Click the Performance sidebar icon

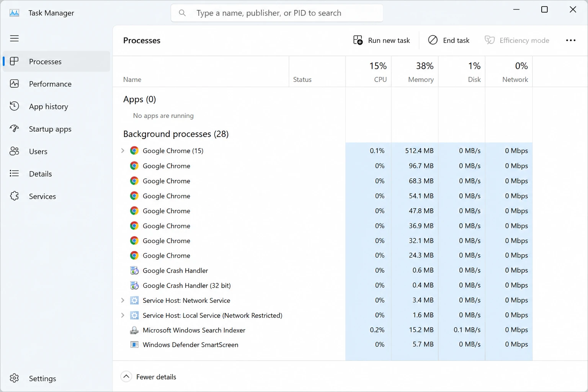pos(14,84)
